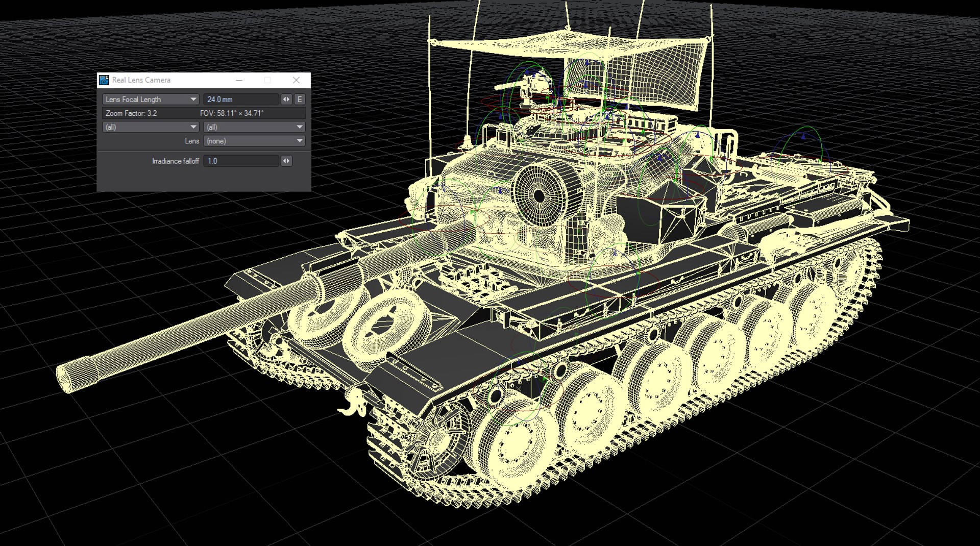The height and width of the screenshot is (546, 980).
Task: Open the left (all) dropdown
Action: coord(151,127)
